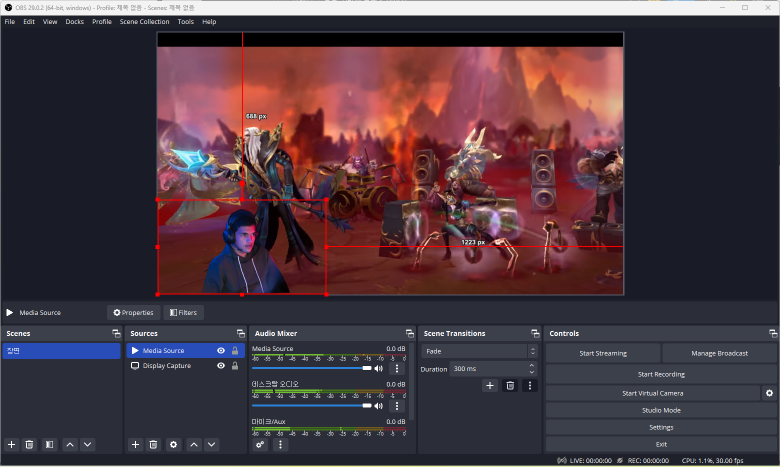Open the Scene Collection menu
The height and width of the screenshot is (467, 780).
tap(144, 21)
